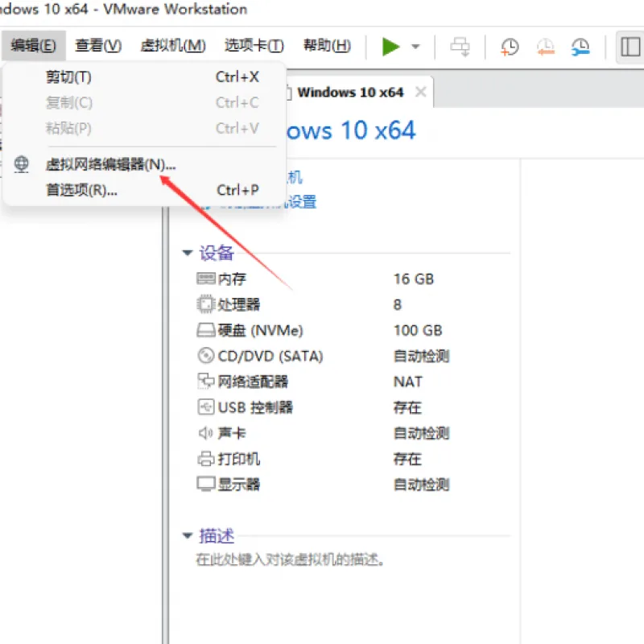Power on the VM with the green play icon
The width and height of the screenshot is (644, 644).
pyautogui.click(x=390, y=47)
